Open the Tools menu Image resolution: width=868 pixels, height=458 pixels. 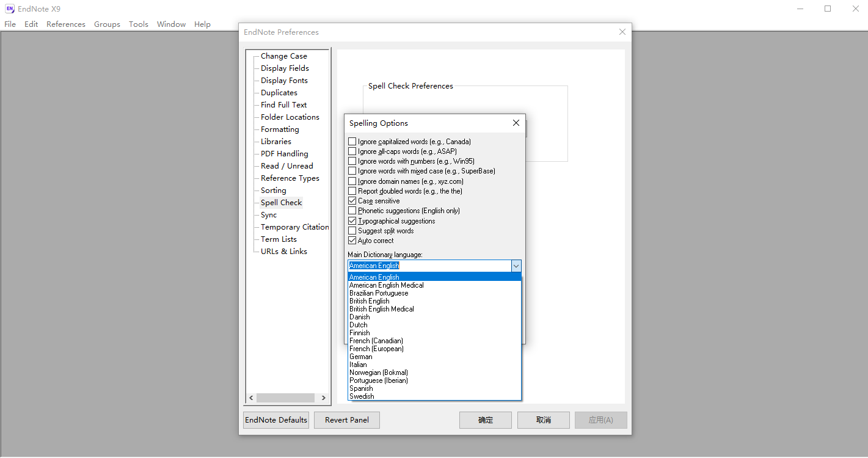[139, 24]
